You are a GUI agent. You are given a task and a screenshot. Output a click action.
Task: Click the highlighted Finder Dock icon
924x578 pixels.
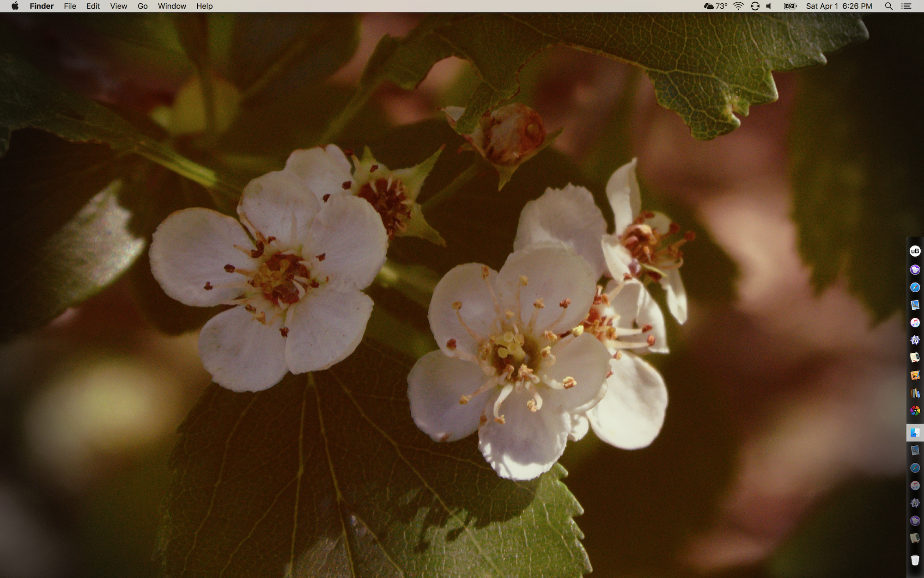tap(915, 432)
